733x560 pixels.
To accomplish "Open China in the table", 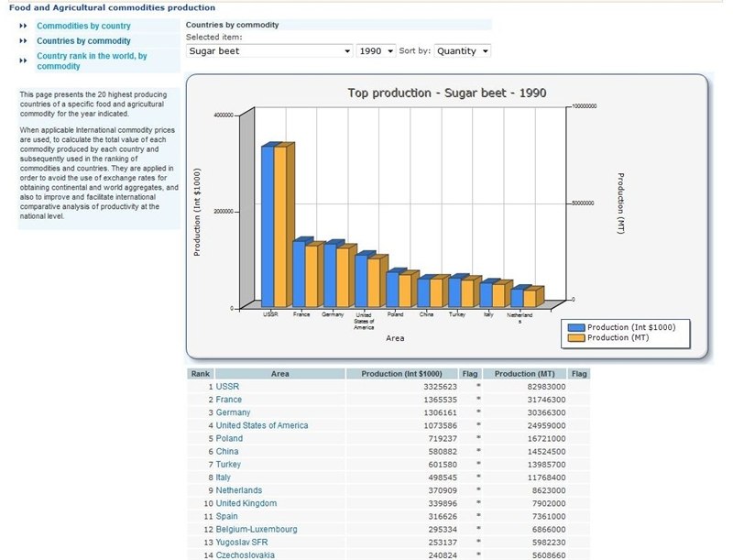I will click(227, 452).
